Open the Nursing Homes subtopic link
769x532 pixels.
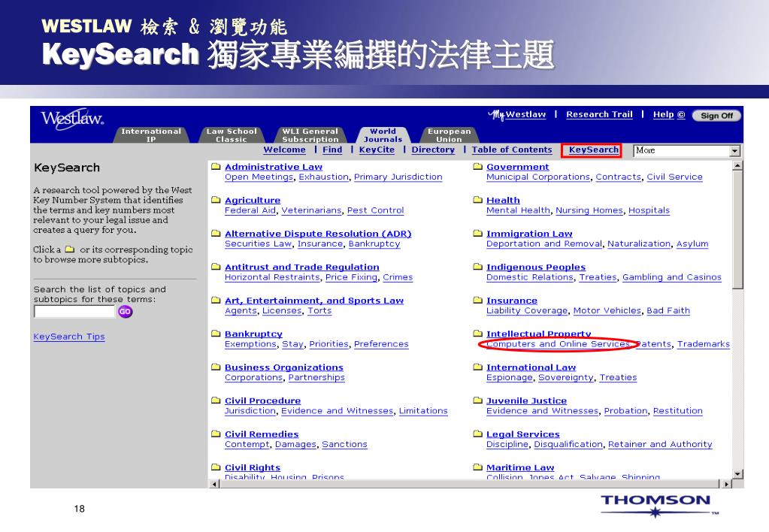[x=589, y=211]
